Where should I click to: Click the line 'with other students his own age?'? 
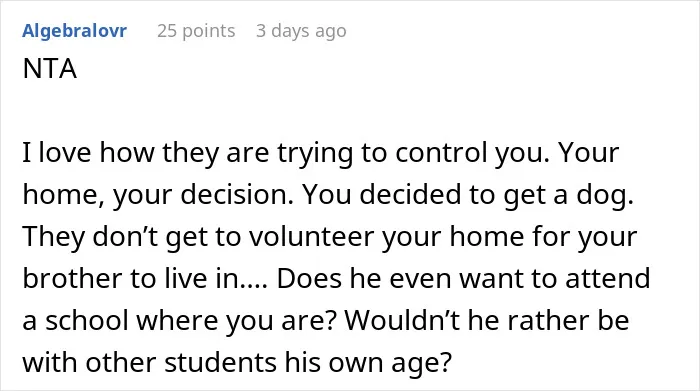click(238, 363)
